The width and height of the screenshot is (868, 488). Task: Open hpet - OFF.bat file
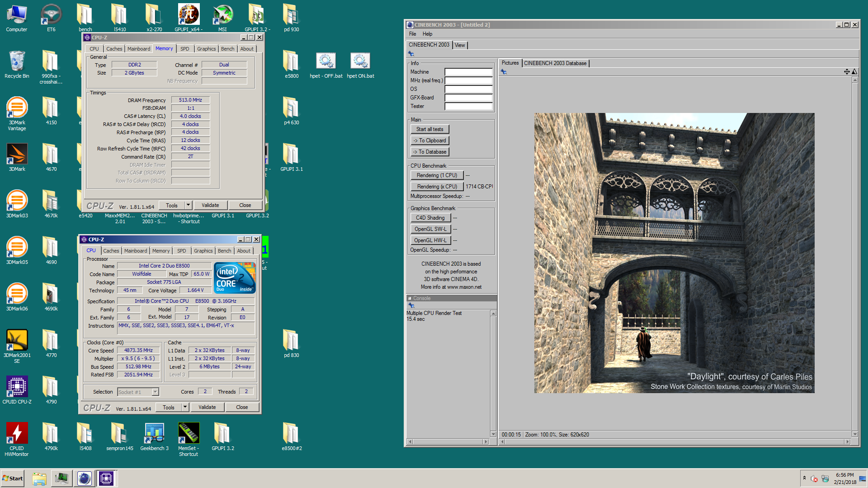click(x=326, y=65)
